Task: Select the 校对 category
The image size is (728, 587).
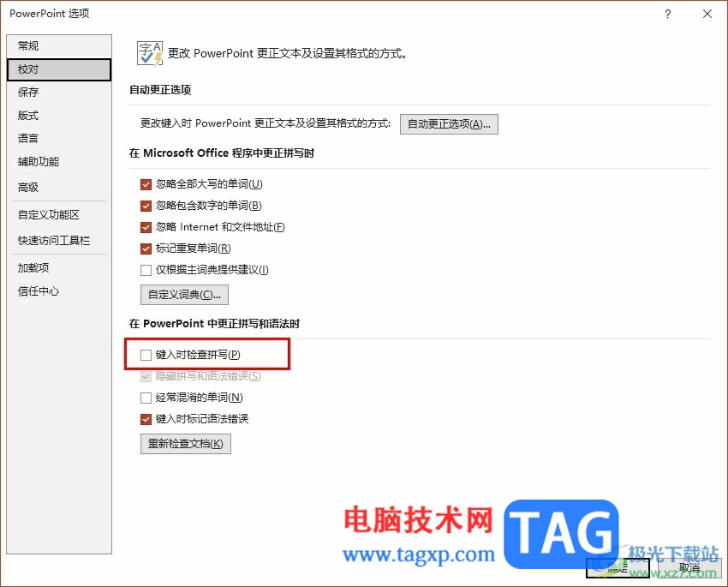Action: click(x=59, y=69)
